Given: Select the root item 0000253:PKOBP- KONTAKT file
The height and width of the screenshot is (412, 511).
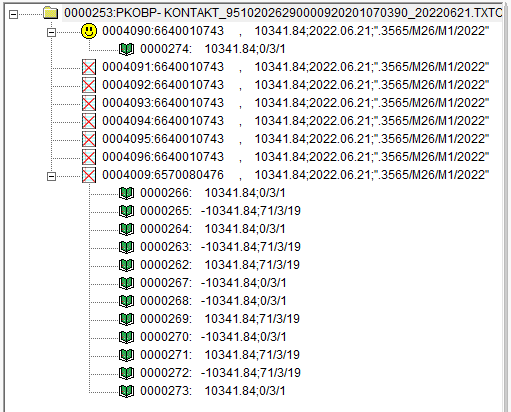Looking at the screenshot, I should pos(283,13).
